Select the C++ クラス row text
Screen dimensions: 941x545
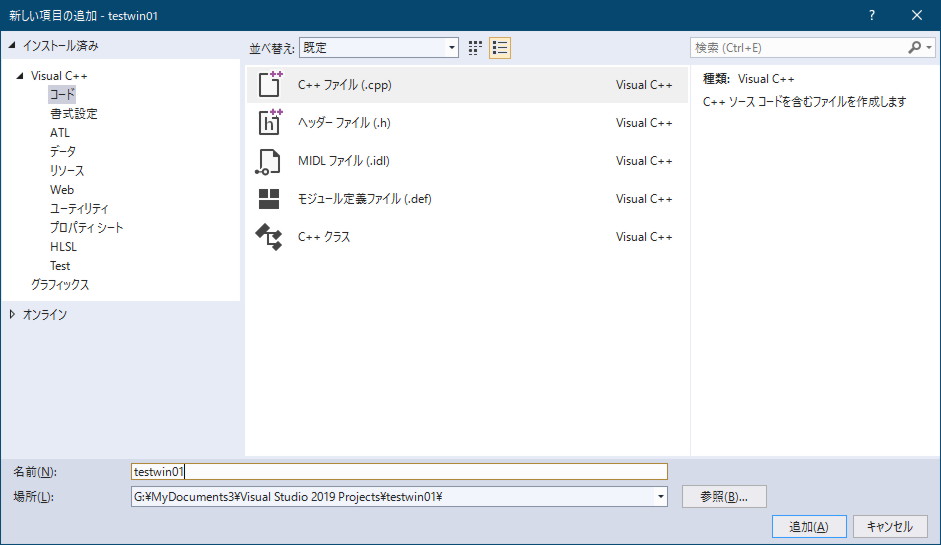tap(323, 236)
